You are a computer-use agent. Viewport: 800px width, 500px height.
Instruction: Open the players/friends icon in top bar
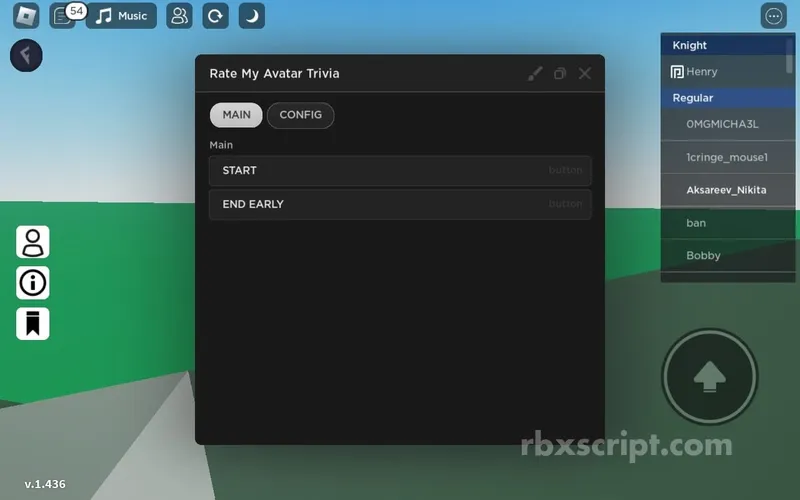point(180,16)
